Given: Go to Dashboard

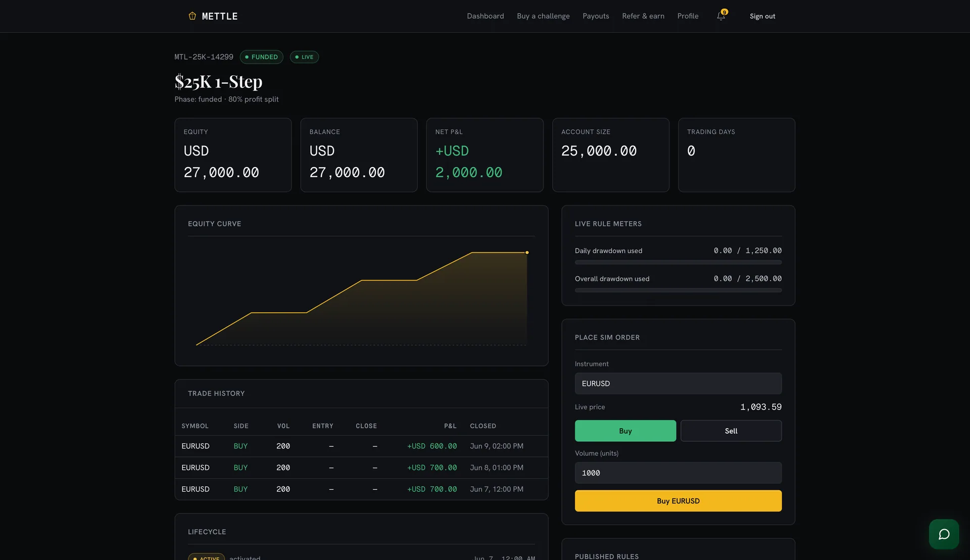Looking at the screenshot, I should click(x=485, y=16).
